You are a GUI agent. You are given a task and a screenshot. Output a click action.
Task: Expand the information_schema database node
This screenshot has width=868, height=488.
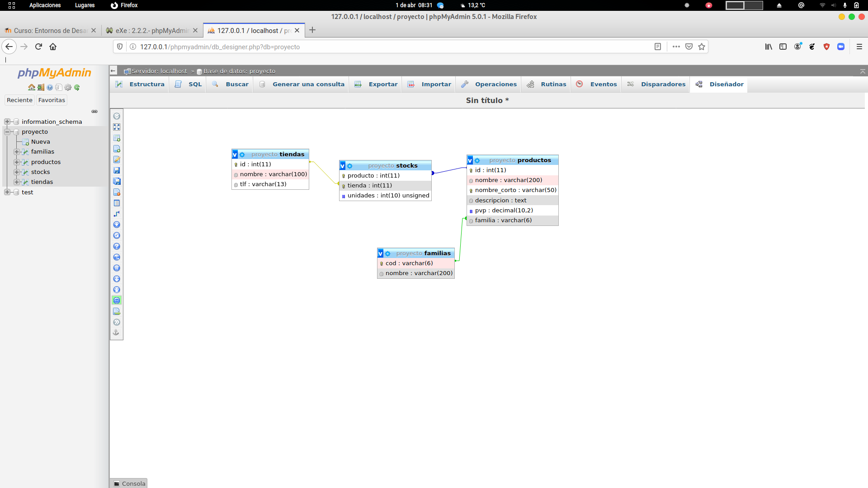pyautogui.click(x=7, y=122)
